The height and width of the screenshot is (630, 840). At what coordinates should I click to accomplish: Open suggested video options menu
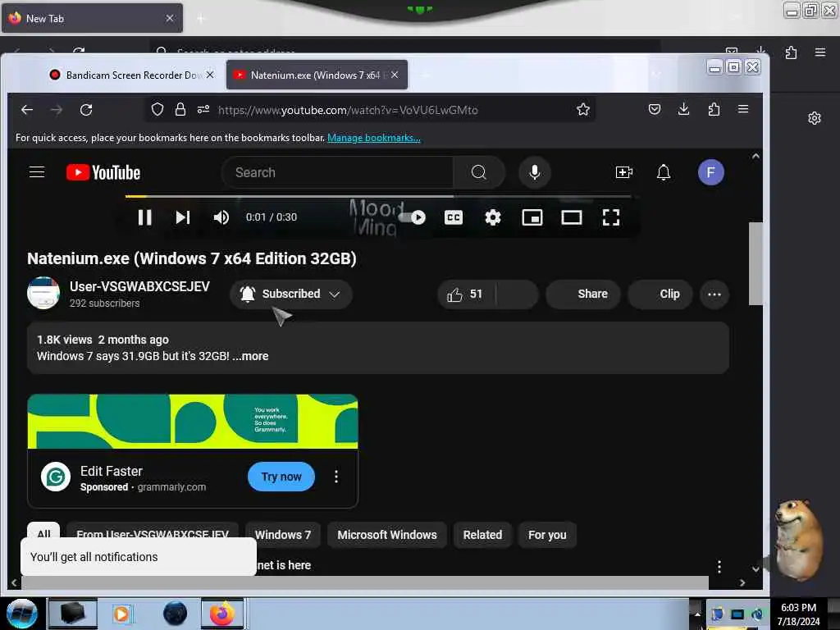click(x=719, y=566)
